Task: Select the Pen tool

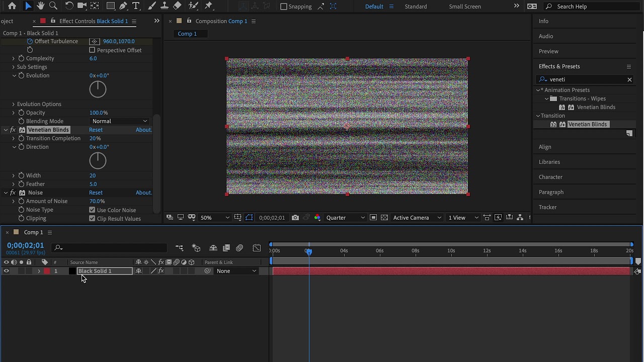Action: [x=123, y=6]
